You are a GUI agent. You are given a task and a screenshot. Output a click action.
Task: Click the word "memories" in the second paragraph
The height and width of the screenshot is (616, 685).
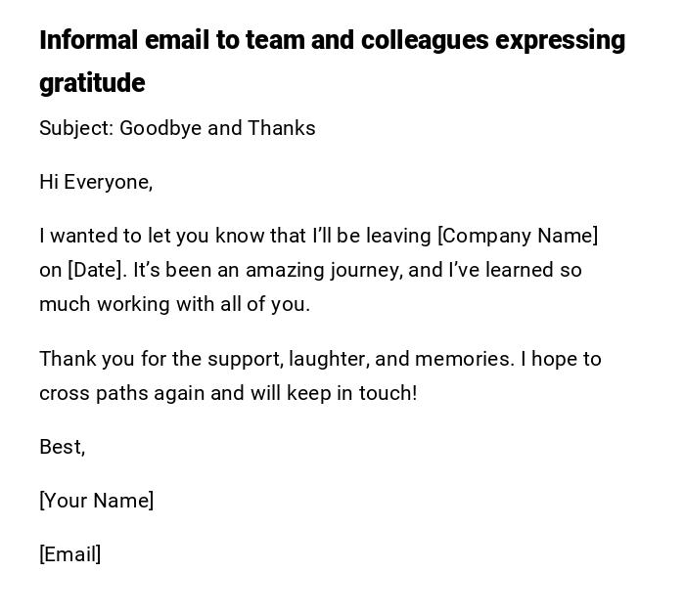(464, 359)
